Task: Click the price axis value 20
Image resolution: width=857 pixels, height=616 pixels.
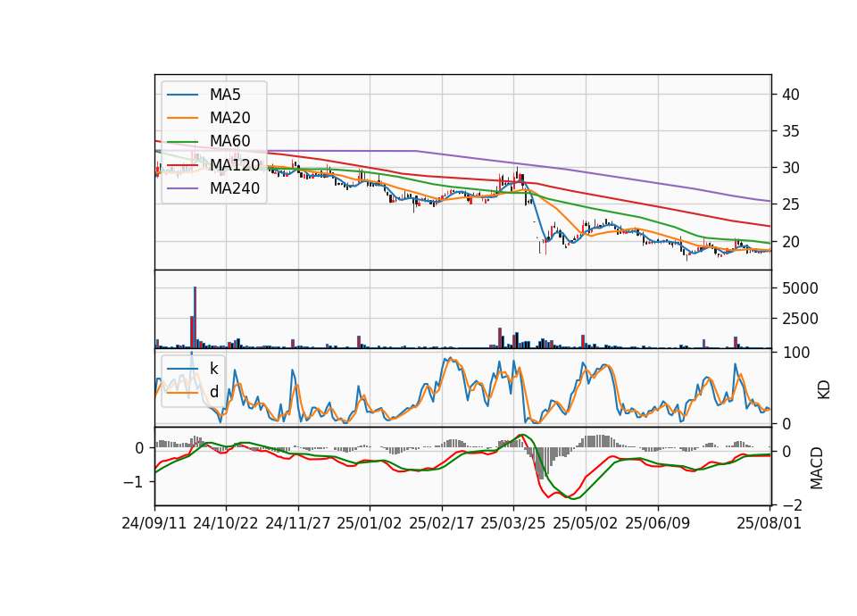Action: [791, 241]
